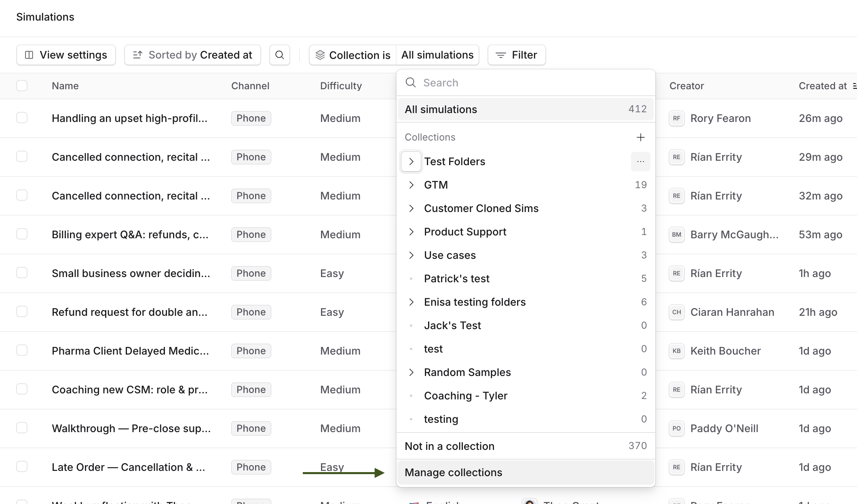
Task: Click Rory Fearon's RF avatar
Action: tap(677, 118)
